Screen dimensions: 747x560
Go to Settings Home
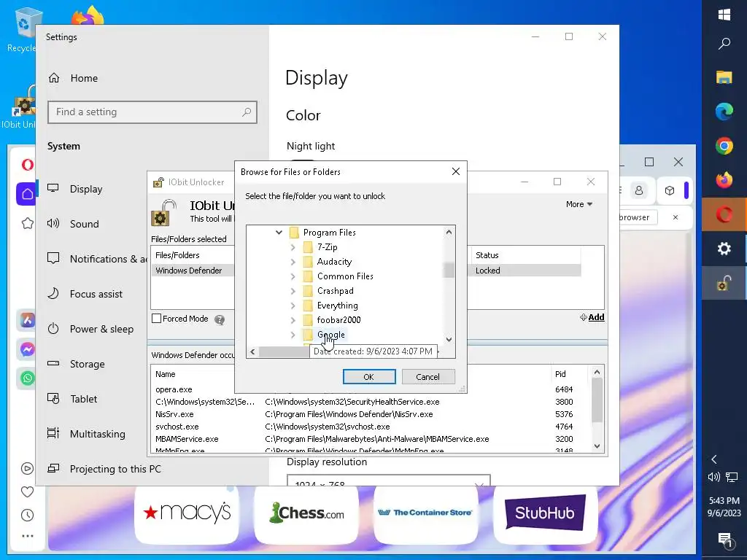pos(74,78)
